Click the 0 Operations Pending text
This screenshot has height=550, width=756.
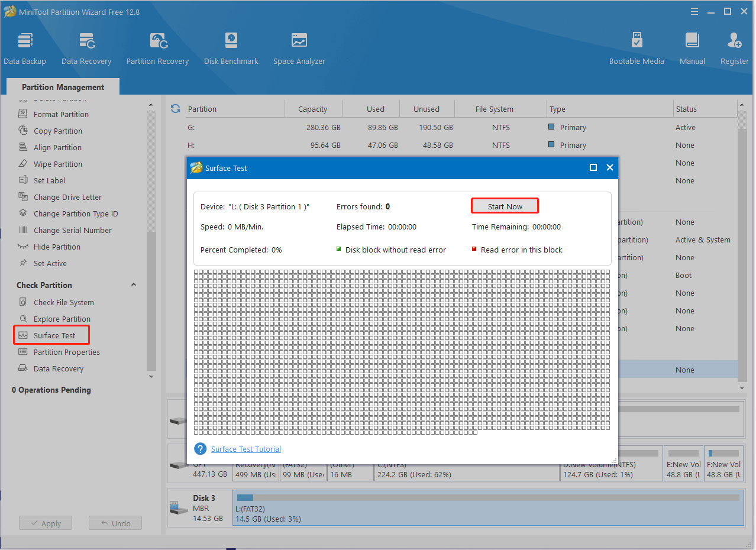[x=51, y=390]
